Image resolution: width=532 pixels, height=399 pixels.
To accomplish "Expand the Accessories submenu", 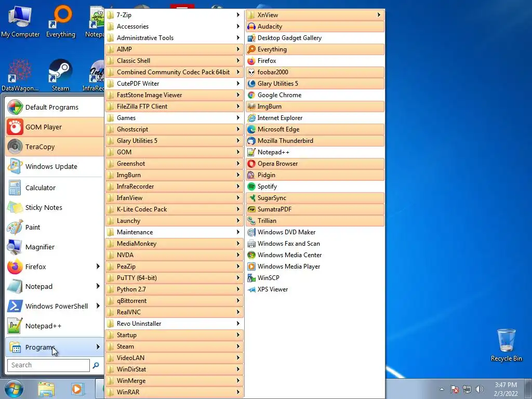I will [174, 26].
